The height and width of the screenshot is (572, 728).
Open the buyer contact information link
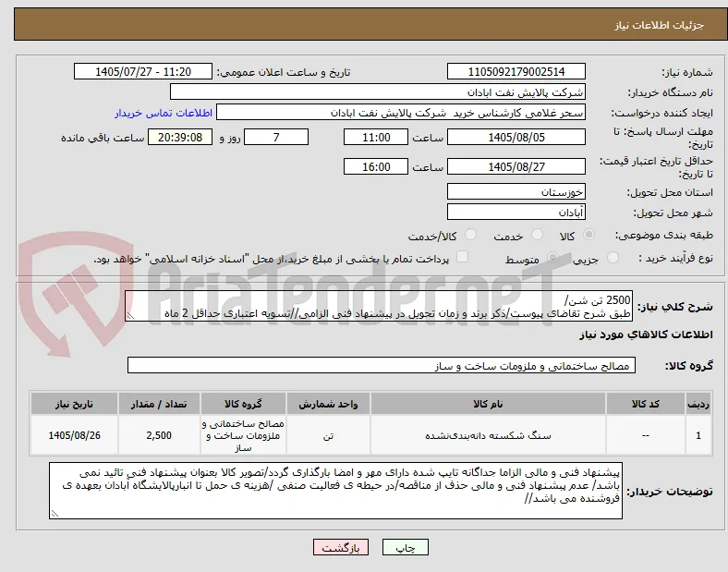click(164, 113)
